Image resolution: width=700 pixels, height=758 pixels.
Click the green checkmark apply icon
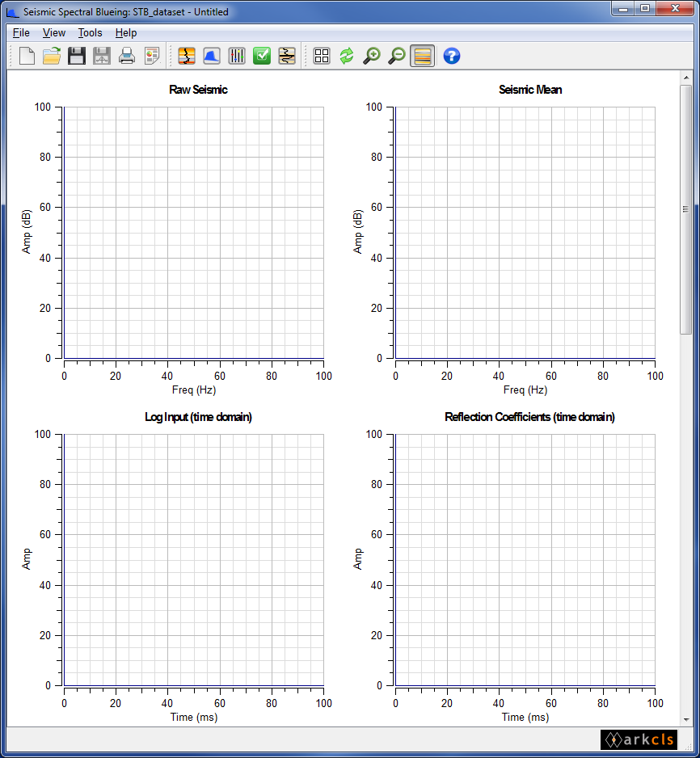click(262, 56)
